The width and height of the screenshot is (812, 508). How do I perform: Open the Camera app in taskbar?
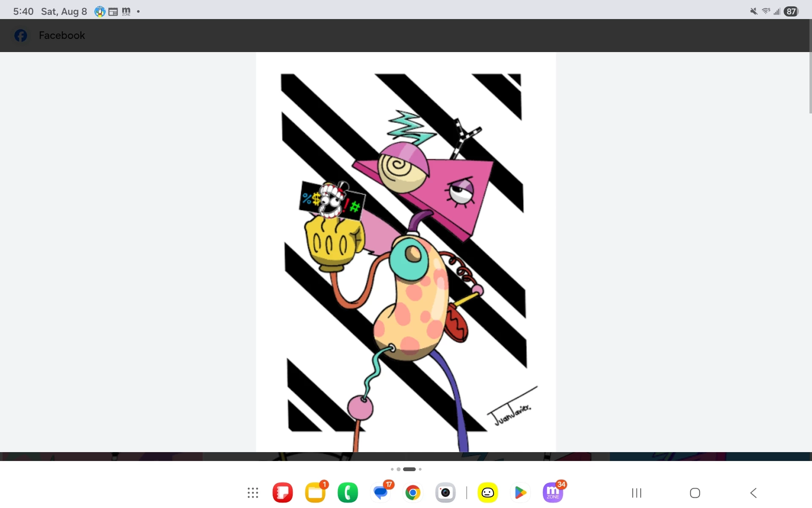pyautogui.click(x=445, y=493)
